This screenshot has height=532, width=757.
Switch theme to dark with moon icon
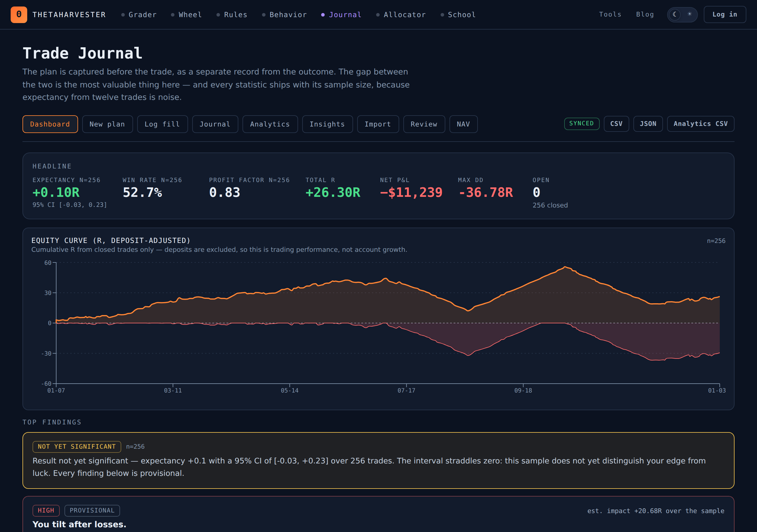[x=675, y=14]
